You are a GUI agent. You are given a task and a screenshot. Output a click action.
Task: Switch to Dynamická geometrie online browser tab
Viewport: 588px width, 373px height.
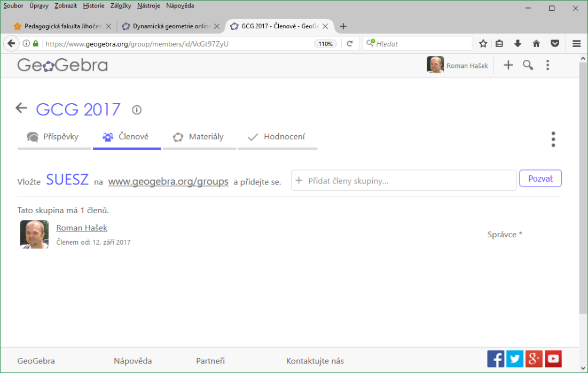click(170, 26)
